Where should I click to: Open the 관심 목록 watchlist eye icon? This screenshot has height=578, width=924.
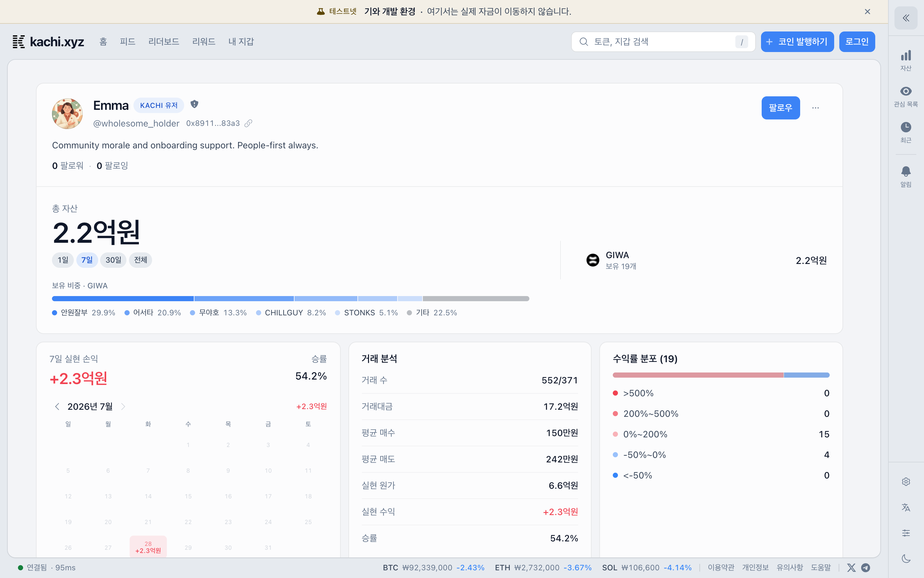pos(906,96)
